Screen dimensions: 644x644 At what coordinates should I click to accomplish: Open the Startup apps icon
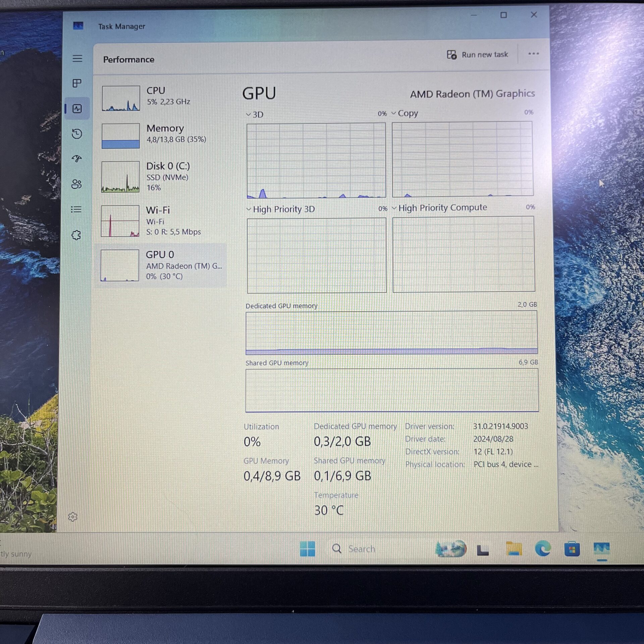77,158
